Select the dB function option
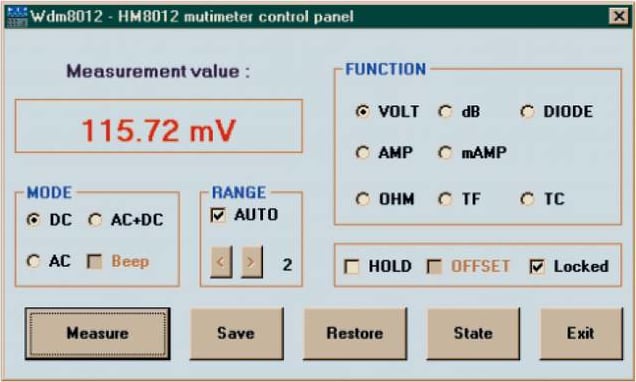The height and width of the screenshot is (382, 636). point(445,111)
